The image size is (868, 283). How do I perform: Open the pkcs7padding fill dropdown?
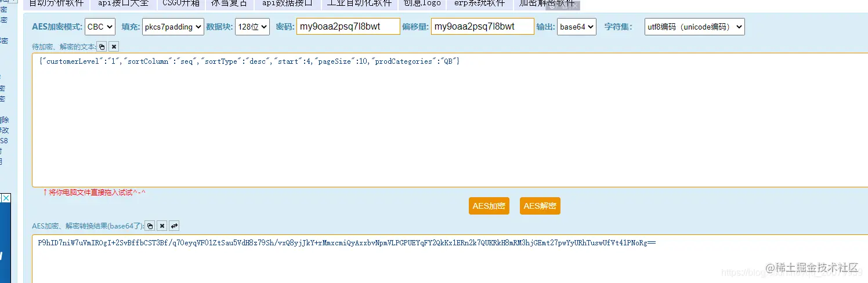173,27
